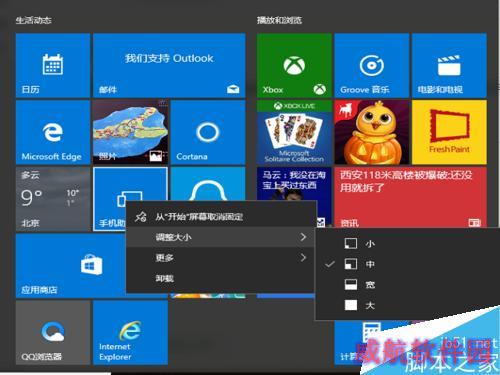
Task: Select 卸载 in the context menu
Action: [x=221, y=278]
